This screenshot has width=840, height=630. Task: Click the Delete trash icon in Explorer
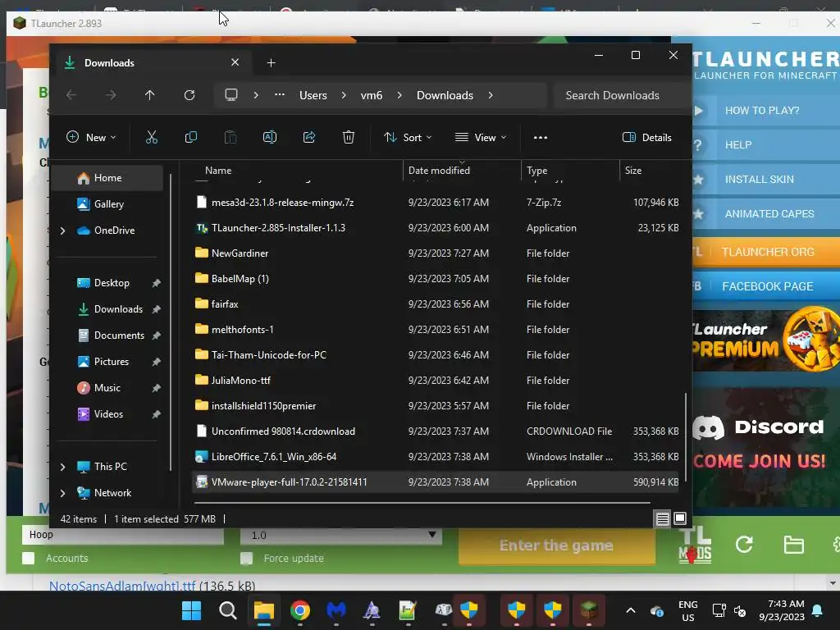(348, 137)
